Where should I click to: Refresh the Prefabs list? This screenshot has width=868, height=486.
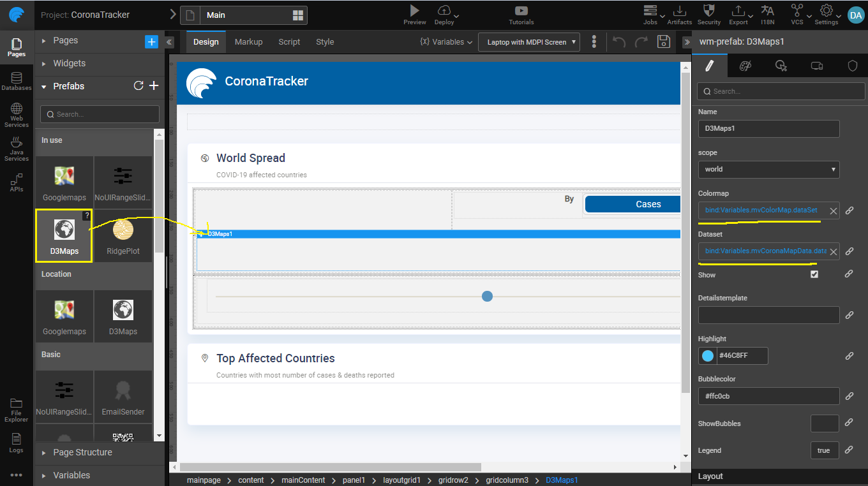pyautogui.click(x=138, y=86)
